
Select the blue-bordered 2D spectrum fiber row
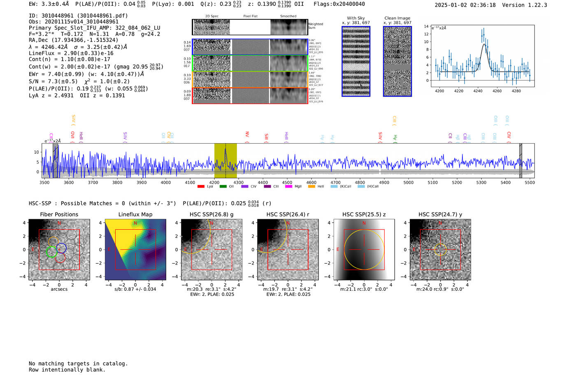click(x=250, y=47)
